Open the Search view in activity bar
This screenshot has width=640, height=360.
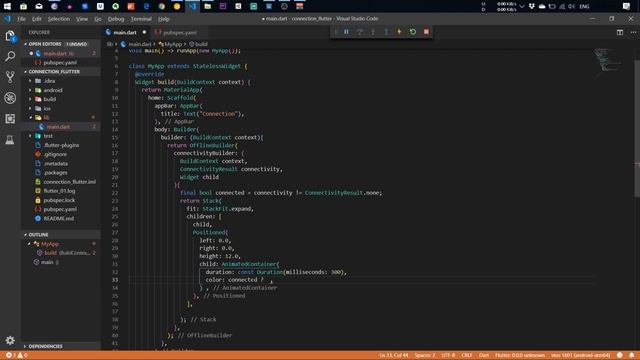pyautogui.click(x=10, y=56)
